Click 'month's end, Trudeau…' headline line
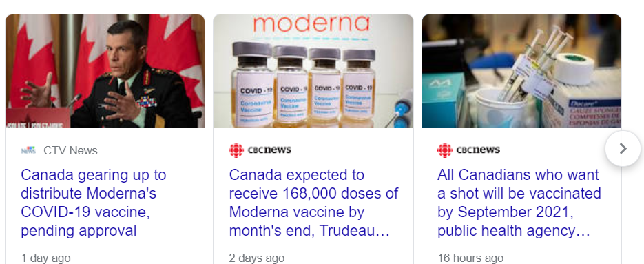 pos(309,231)
